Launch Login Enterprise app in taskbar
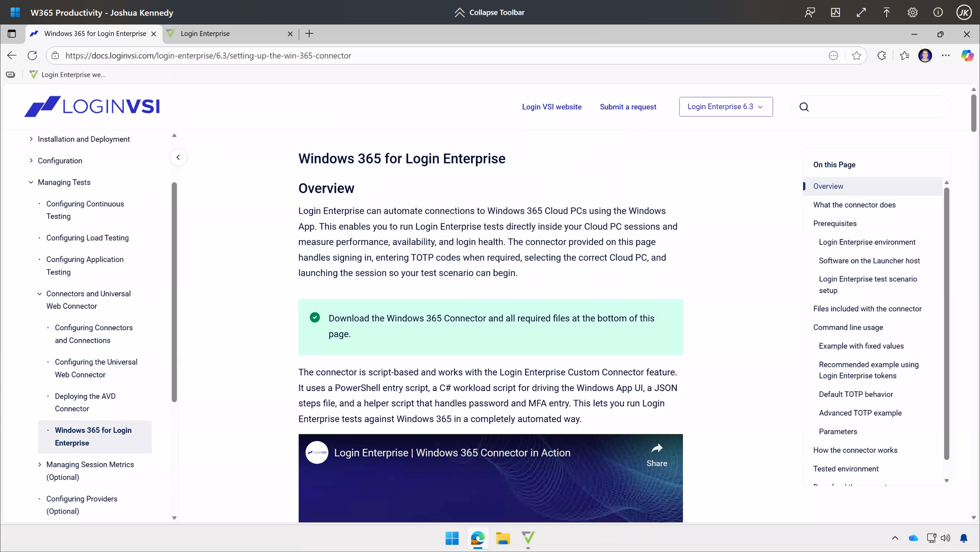Screen dimensions: 980x552 pyautogui.click(x=528, y=538)
